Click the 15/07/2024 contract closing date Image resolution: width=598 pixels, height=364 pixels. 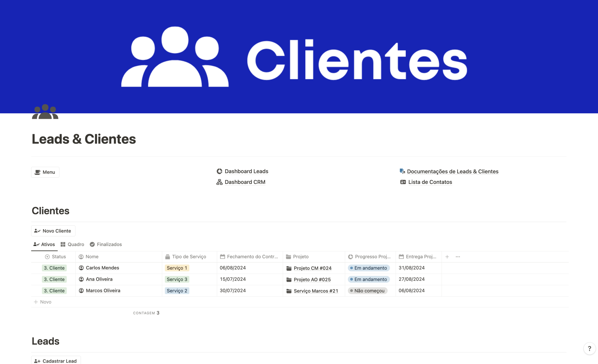(233, 279)
